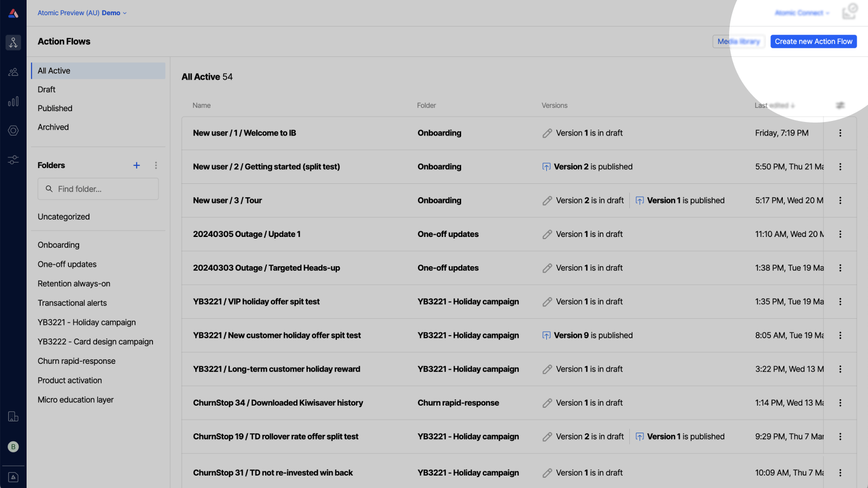Click Version 2 is in draft for ChurnStop 19
Screen dimensions: 868x488
tap(583, 436)
